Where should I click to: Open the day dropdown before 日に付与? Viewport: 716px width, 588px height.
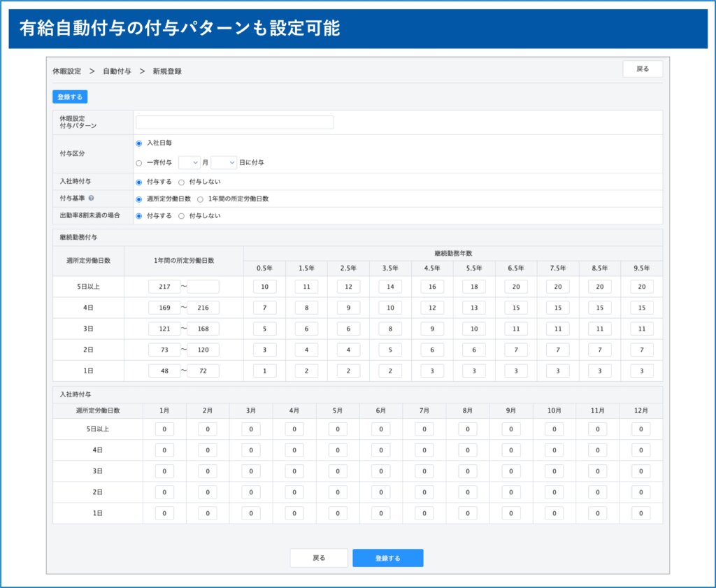(224, 162)
